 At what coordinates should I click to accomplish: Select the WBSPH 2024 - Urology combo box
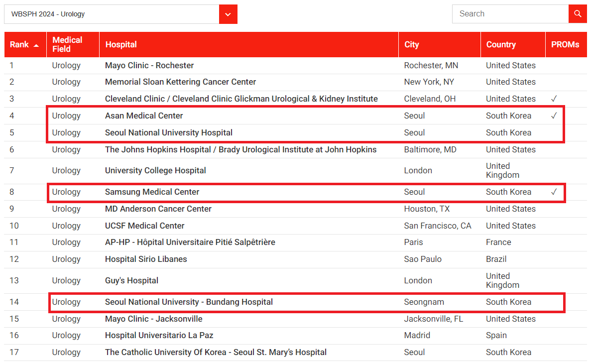coord(120,14)
